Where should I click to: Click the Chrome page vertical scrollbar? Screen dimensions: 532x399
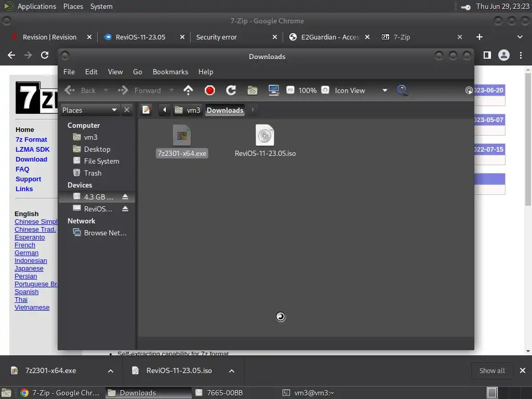click(x=528, y=139)
